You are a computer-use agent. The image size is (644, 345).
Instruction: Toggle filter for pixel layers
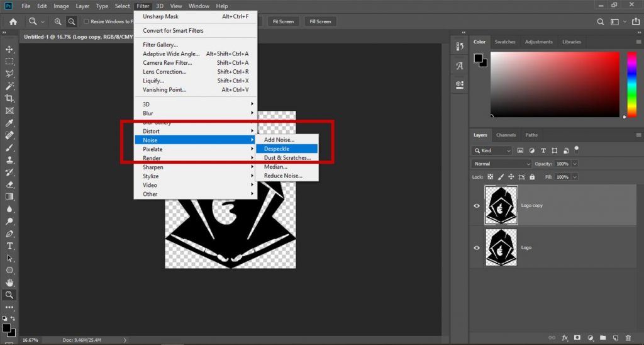520,151
